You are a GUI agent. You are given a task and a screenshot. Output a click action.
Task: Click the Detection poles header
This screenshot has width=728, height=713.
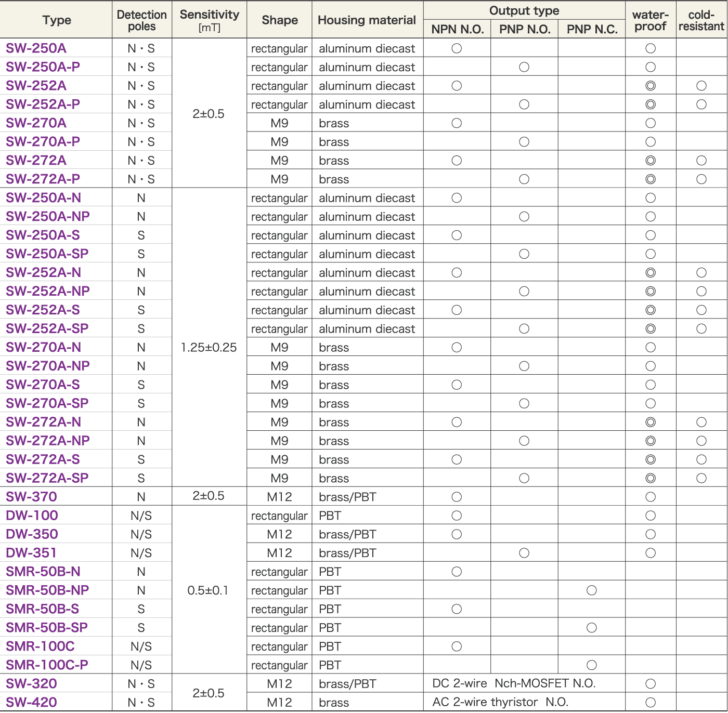click(142, 20)
